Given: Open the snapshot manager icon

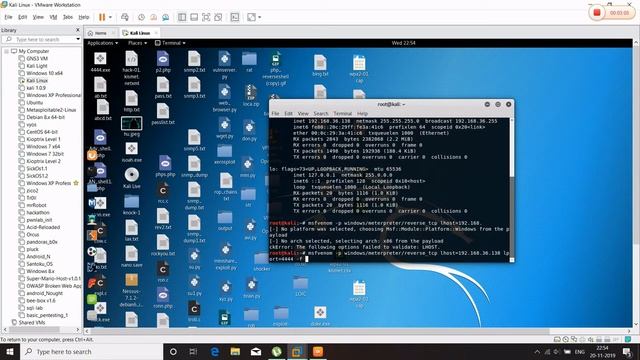Looking at the screenshot, I should 166,17.
